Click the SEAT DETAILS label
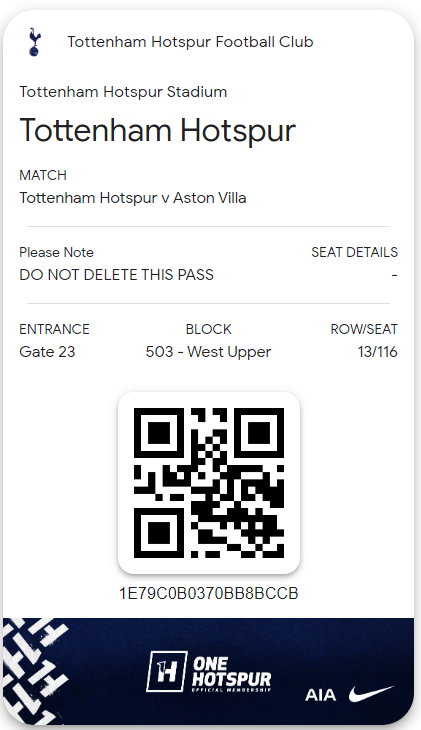Screen dimensions: 421x730 [354, 252]
